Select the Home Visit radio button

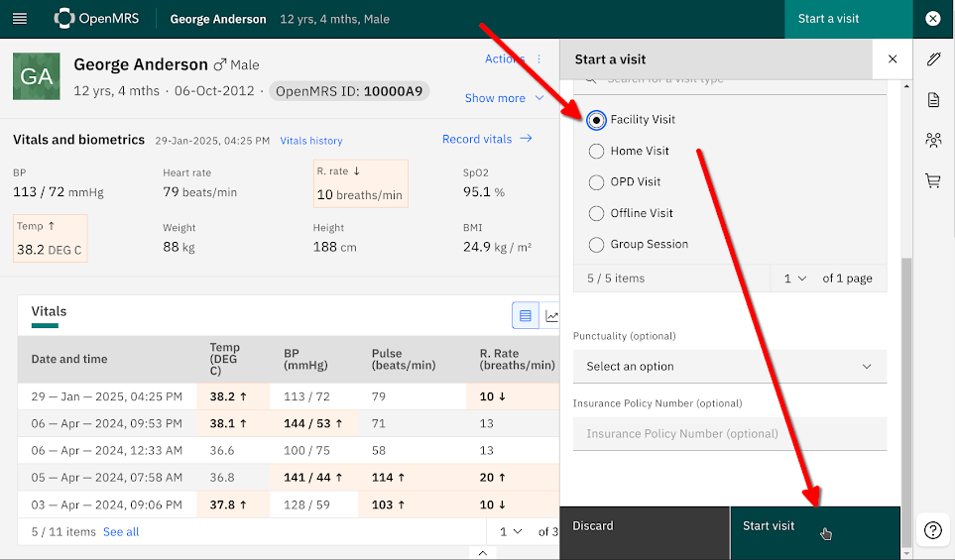pyautogui.click(x=596, y=152)
